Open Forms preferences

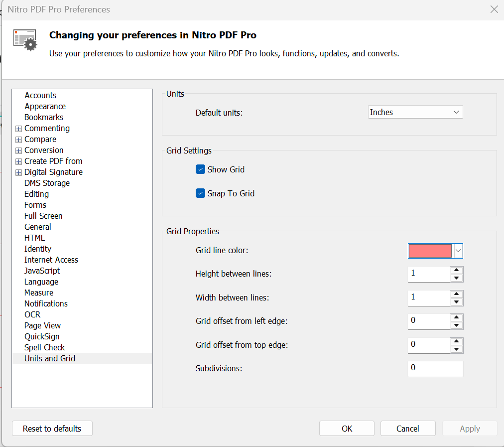click(35, 205)
